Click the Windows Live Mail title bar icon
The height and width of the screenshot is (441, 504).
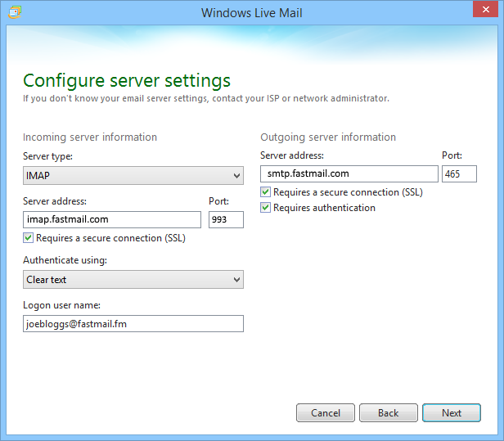tap(15, 13)
